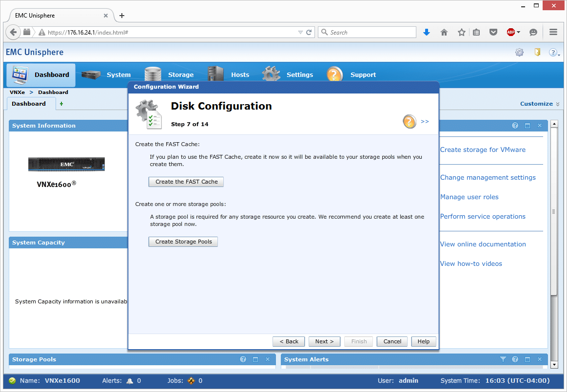This screenshot has width=567, height=392.
Task: Open Change management settings link
Action: click(x=488, y=177)
